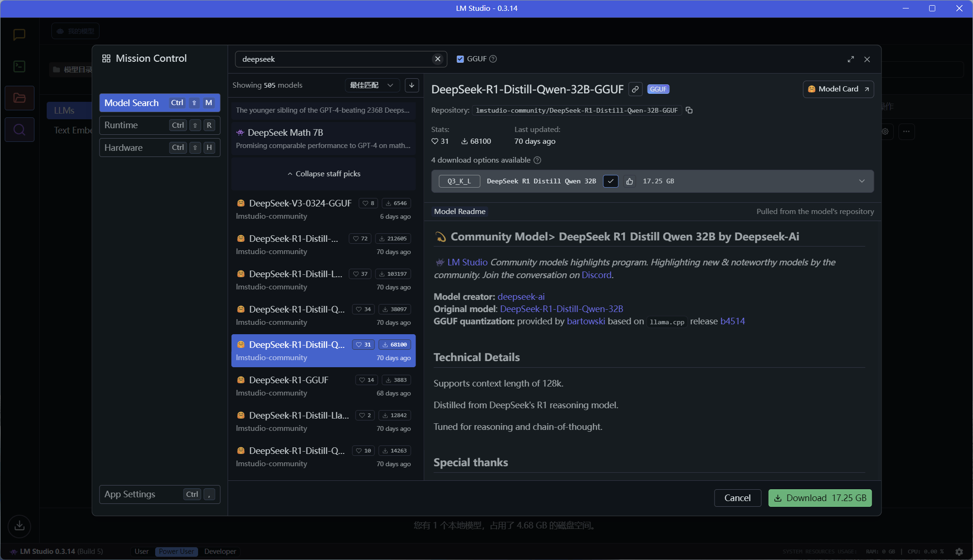Image resolution: width=973 pixels, height=560 pixels.
Task: Clear the deepseek search text
Action: (438, 59)
